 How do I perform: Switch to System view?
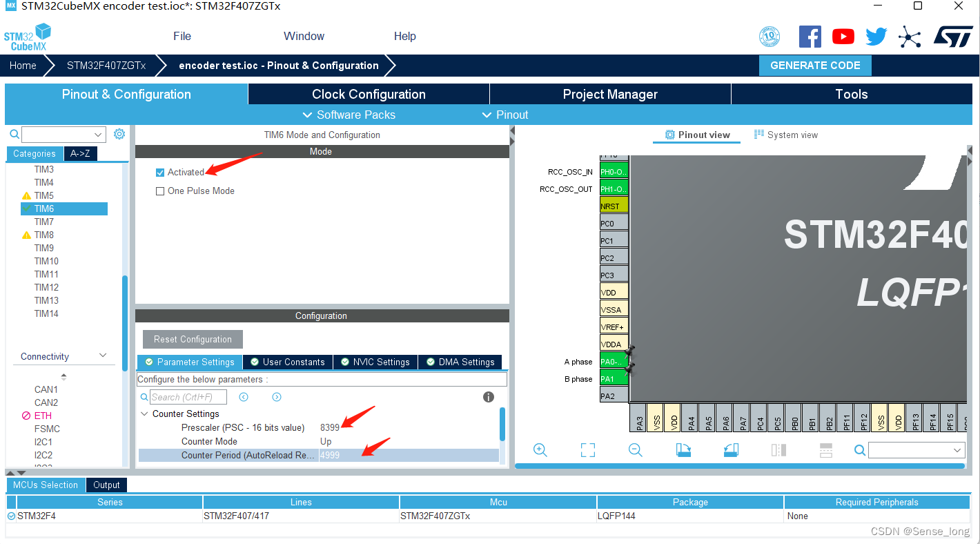point(785,135)
